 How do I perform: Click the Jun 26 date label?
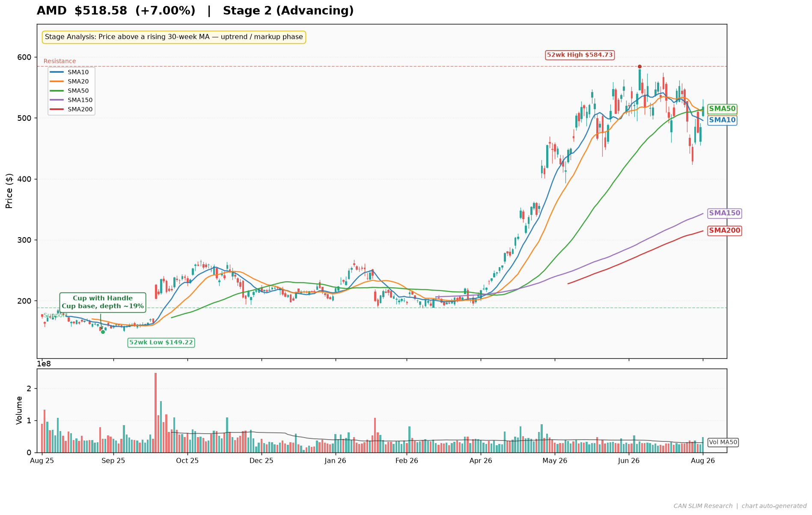[629, 461]
